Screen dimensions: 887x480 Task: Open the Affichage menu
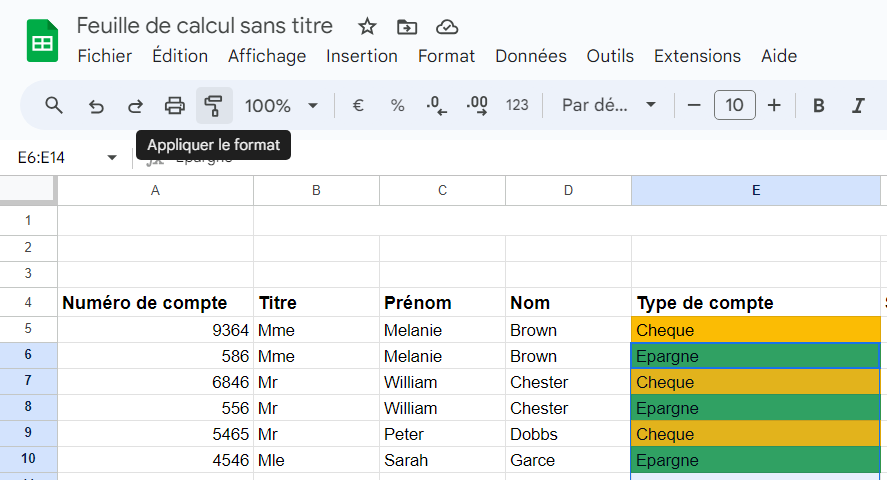[267, 56]
